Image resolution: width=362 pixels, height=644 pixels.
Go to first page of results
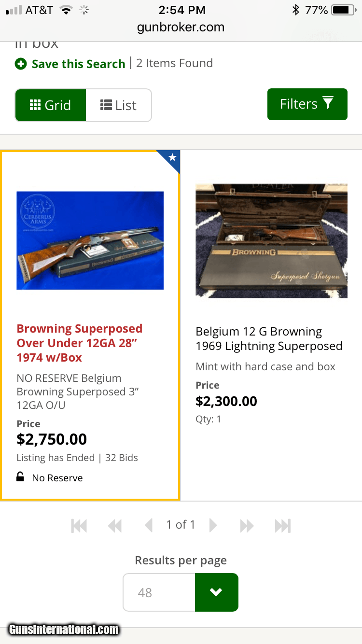tap(79, 525)
